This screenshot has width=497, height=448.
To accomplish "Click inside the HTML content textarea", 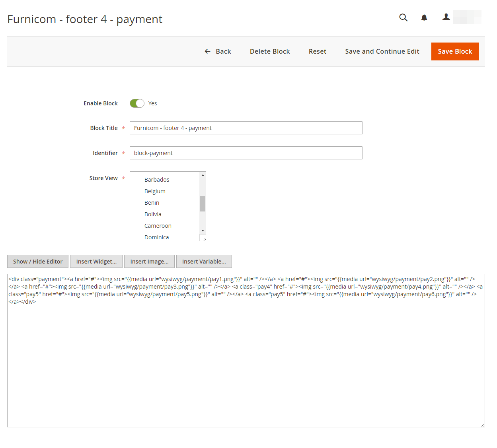I will click(x=246, y=351).
